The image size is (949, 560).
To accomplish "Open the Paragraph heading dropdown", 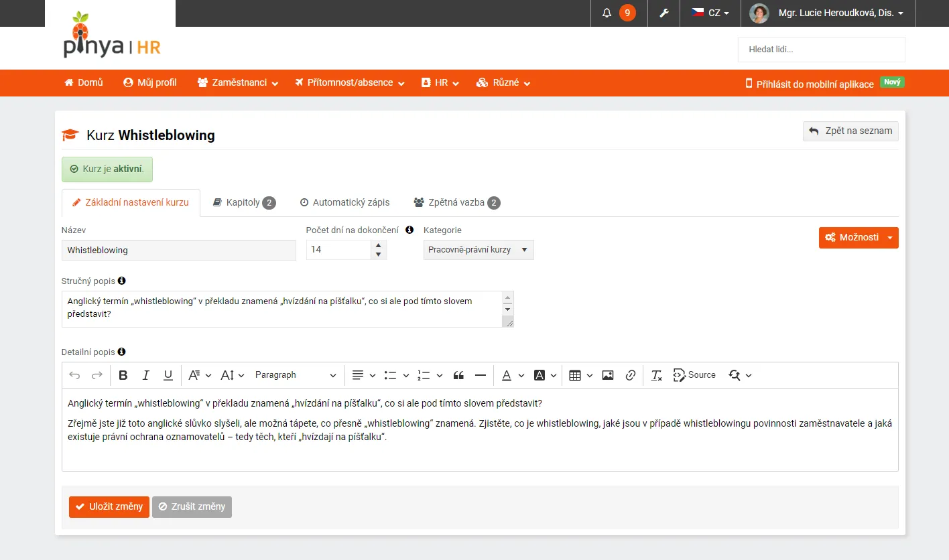I will (x=296, y=375).
